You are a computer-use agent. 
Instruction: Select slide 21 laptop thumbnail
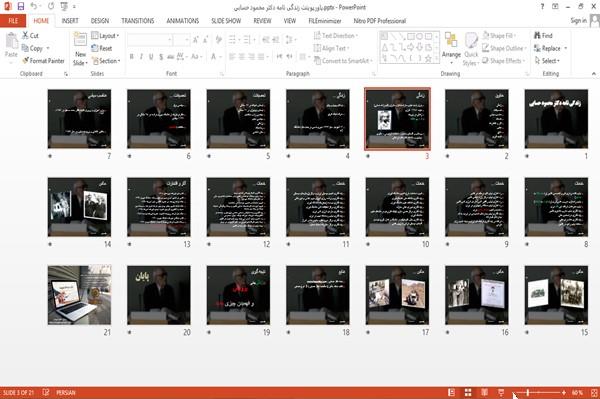click(x=80, y=295)
